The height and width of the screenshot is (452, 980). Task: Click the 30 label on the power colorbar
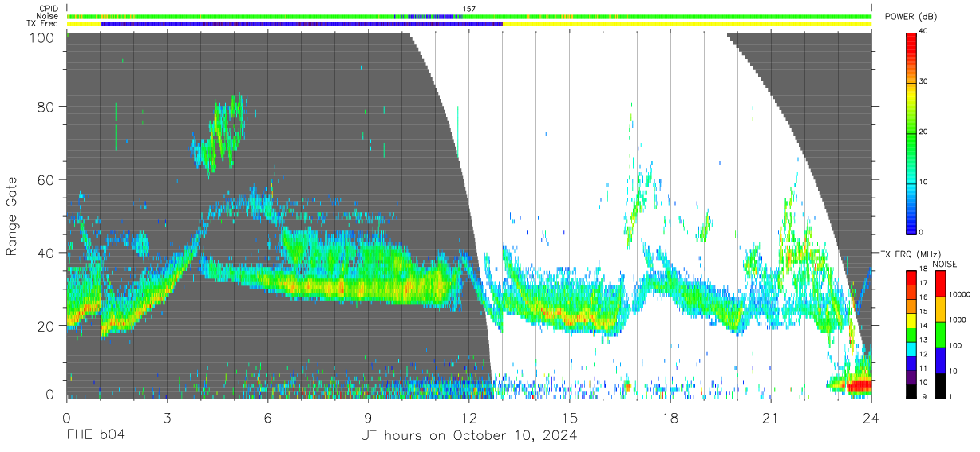point(925,81)
